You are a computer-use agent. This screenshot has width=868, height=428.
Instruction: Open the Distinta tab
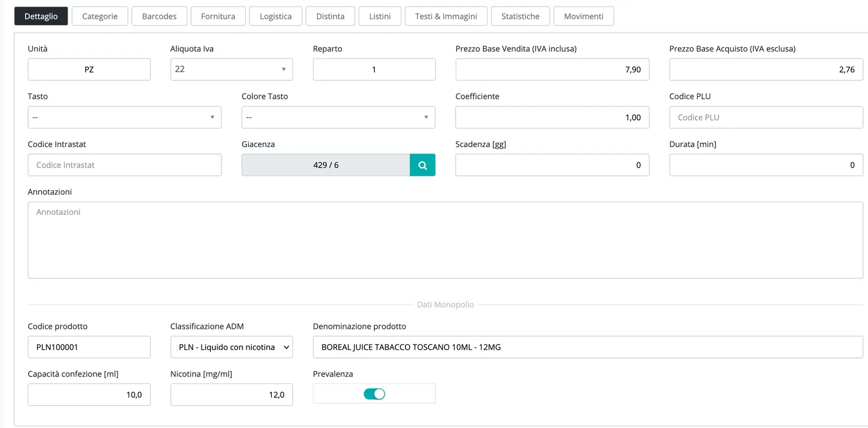(x=330, y=16)
